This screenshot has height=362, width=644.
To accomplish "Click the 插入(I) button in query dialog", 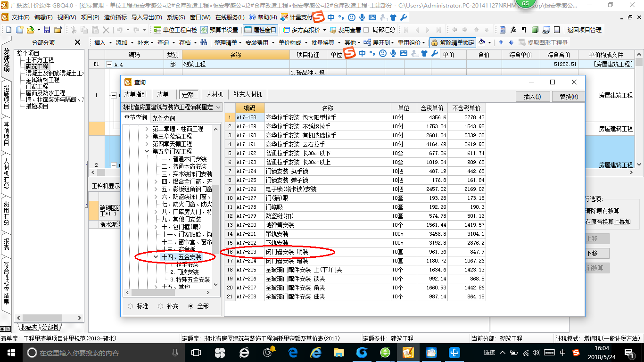I will tap(532, 96).
